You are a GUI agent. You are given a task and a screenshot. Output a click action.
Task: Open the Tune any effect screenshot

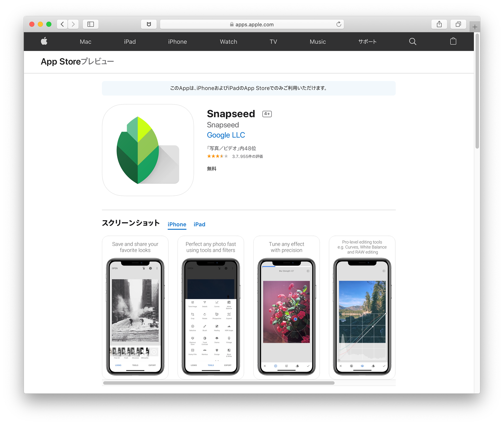286,307
